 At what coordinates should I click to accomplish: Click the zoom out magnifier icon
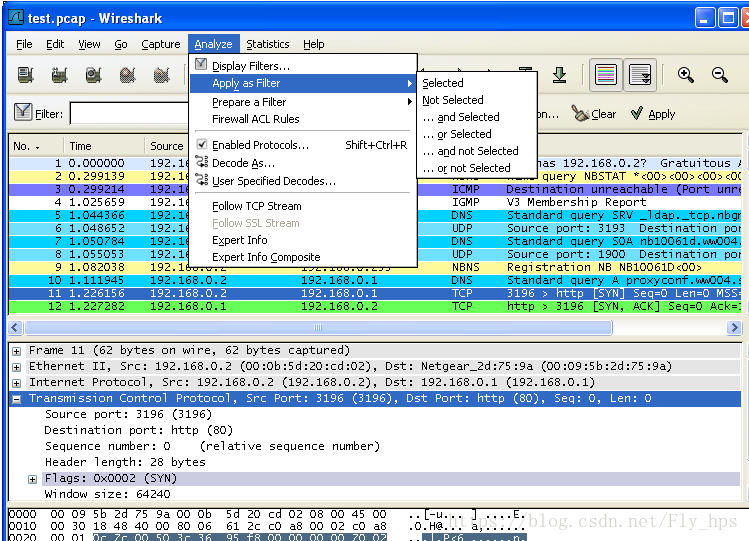719,75
